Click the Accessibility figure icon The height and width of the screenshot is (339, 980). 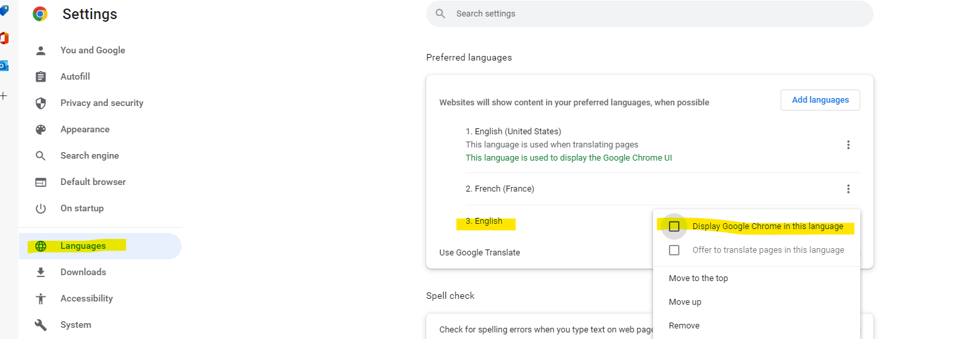click(41, 299)
